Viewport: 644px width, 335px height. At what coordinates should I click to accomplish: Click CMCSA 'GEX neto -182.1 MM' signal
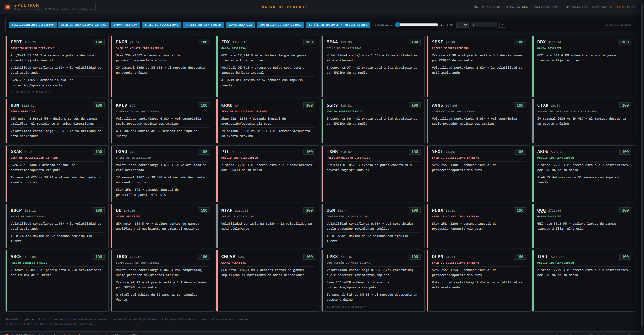268,272
